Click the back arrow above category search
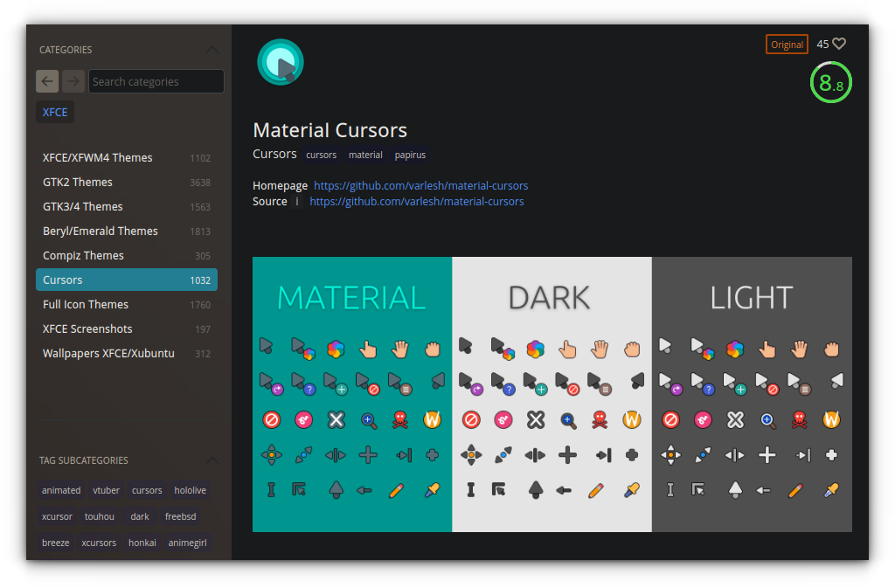Image resolution: width=895 pixels, height=588 pixels. (x=47, y=80)
